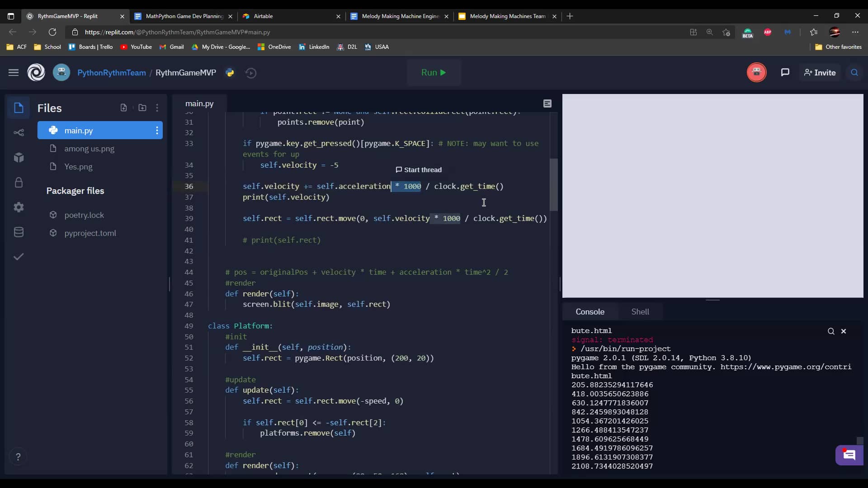Open the console search with the magnifier icon

pos(831,331)
